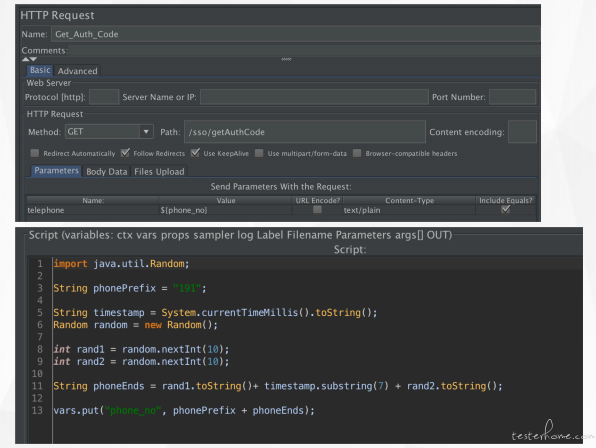The image size is (596, 448).
Task: Click the Content encoding field
Action: click(x=522, y=132)
